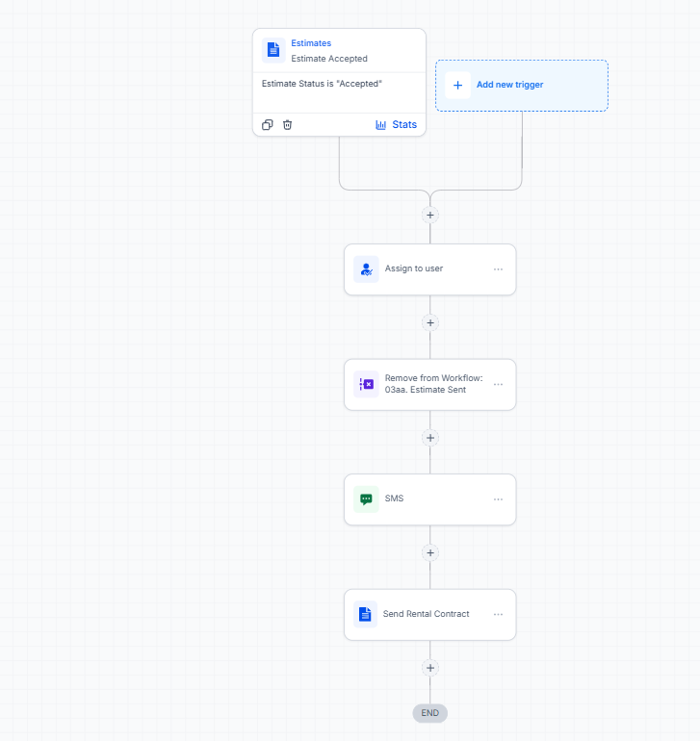Click the Estimates trigger document icon
700x741 pixels.
273,50
